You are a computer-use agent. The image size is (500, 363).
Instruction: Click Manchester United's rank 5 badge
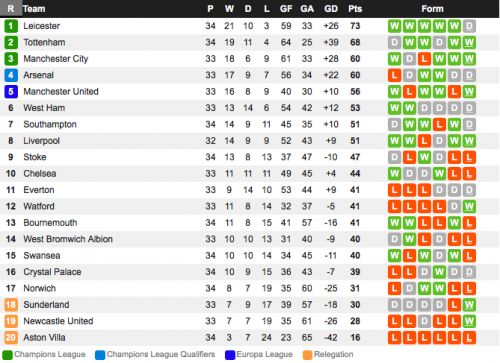11,92
